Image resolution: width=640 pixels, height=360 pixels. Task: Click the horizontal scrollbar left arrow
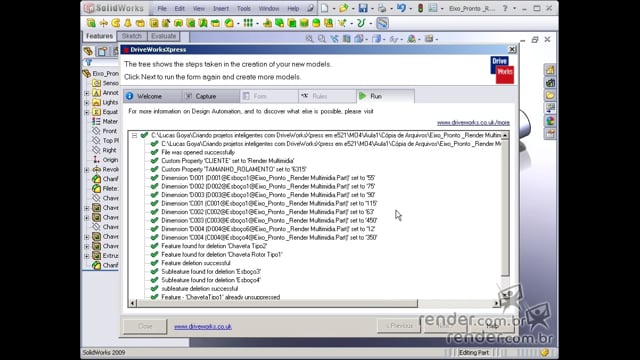(132, 303)
